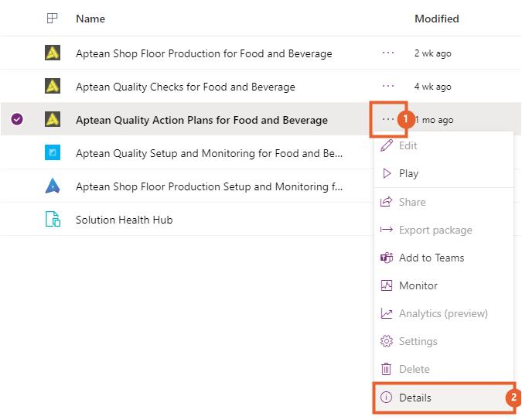Click the column type icon in header
522x420 pixels.
(52, 19)
